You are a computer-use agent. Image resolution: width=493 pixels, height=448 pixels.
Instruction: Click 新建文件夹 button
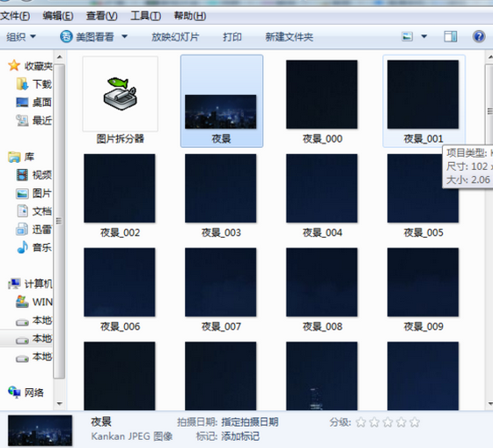click(x=289, y=37)
